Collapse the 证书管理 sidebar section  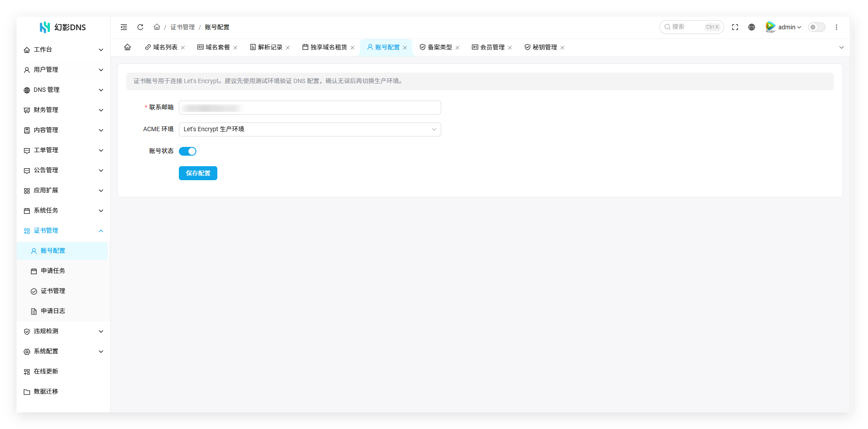point(63,231)
